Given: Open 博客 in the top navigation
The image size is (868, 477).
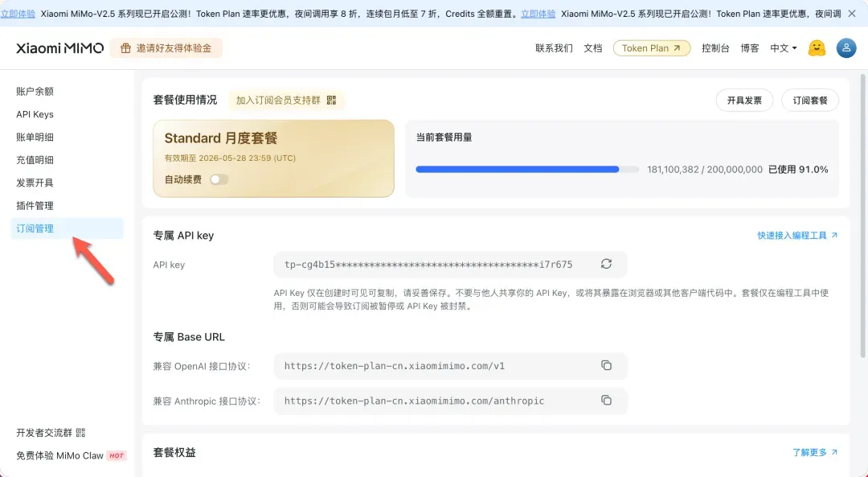Looking at the screenshot, I should (750, 48).
